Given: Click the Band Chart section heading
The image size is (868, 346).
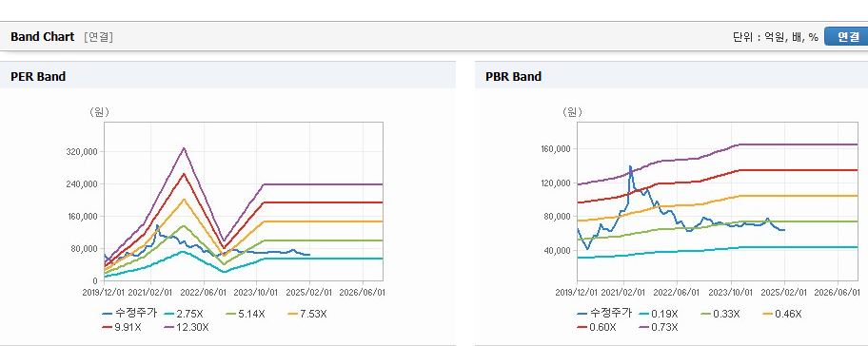Looking at the screenshot, I should pos(42,36).
